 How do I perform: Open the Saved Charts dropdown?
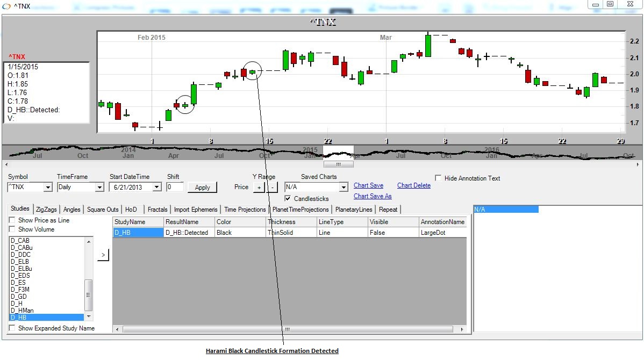[x=344, y=188]
